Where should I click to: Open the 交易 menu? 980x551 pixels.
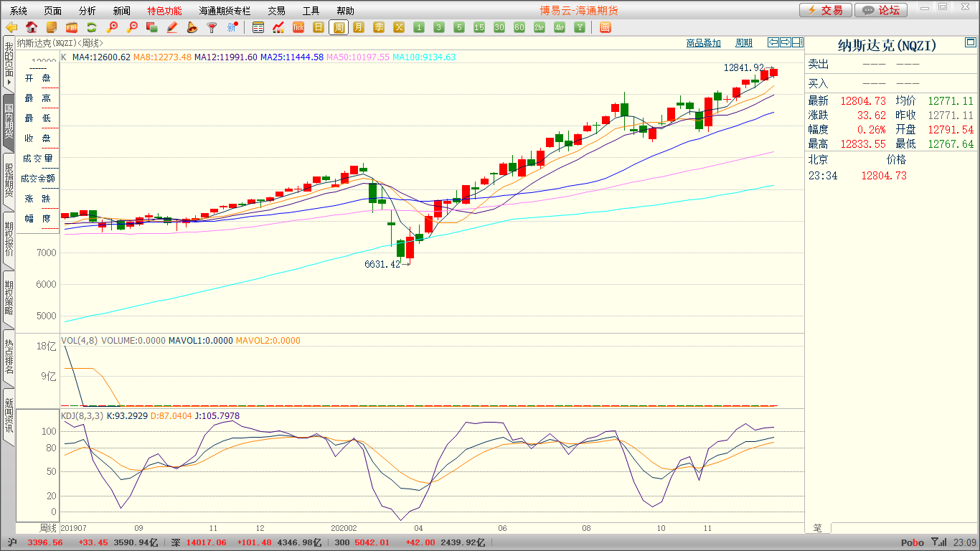coord(277,11)
